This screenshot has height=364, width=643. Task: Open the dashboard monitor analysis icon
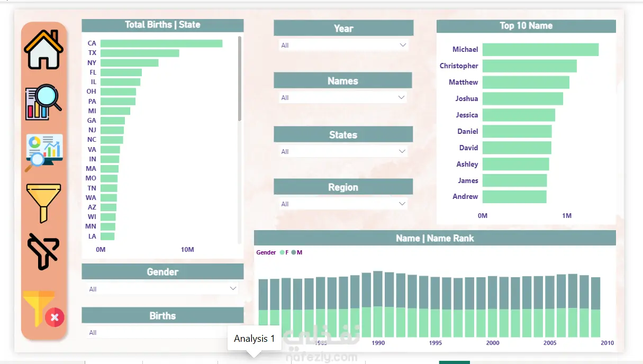pos(43,153)
